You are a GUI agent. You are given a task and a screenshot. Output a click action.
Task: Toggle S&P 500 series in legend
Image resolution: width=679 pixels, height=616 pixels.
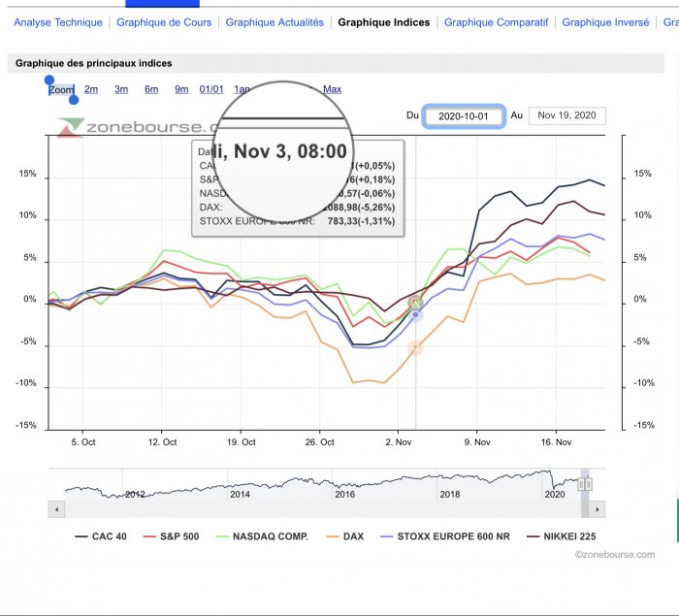pos(171,536)
